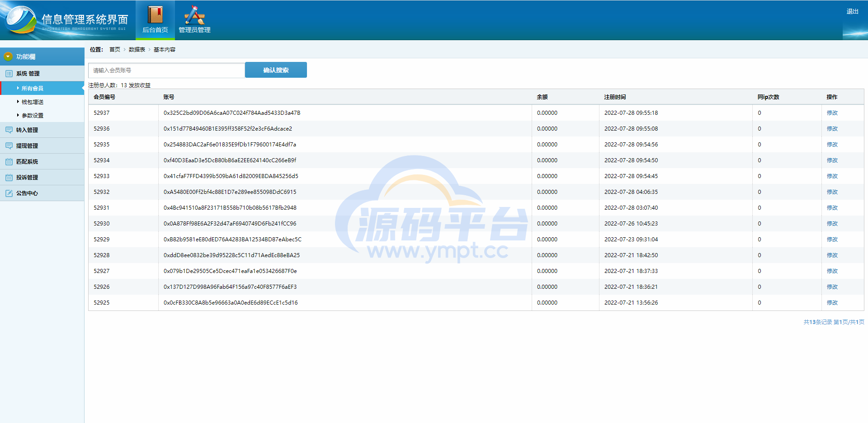Click 修改 for member 52928
Screen dimensions: 868x423
click(x=832, y=255)
